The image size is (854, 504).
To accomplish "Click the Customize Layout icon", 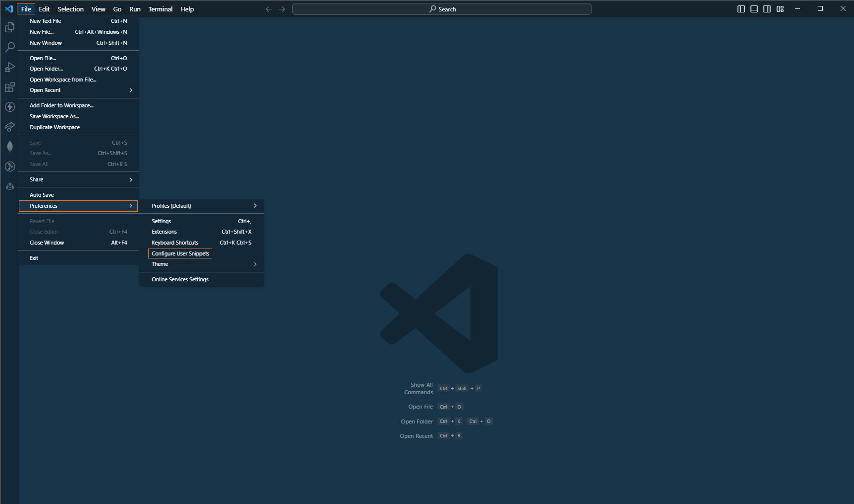I will [780, 9].
